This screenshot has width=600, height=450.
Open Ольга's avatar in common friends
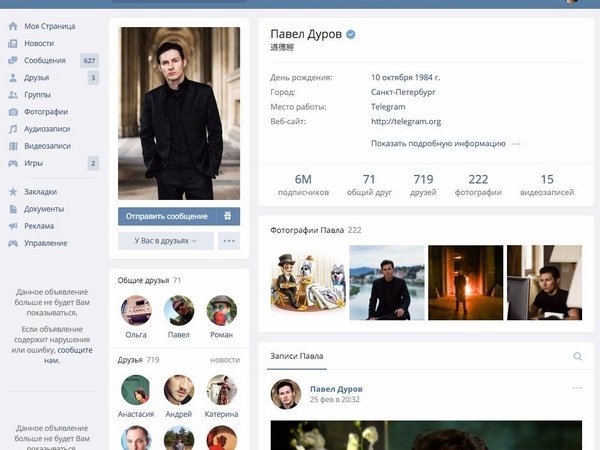pyautogui.click(x=136, y=310)
